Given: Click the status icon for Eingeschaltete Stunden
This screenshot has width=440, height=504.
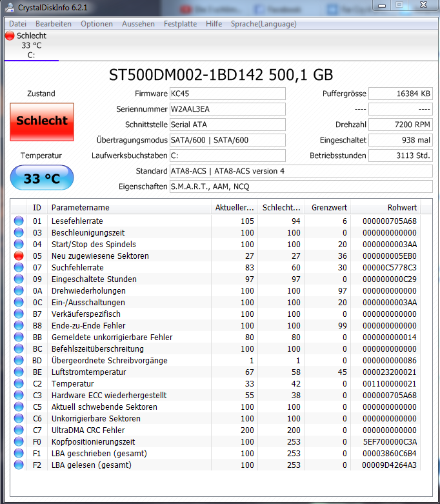Looking at the screenshot, I should (19, 279).
